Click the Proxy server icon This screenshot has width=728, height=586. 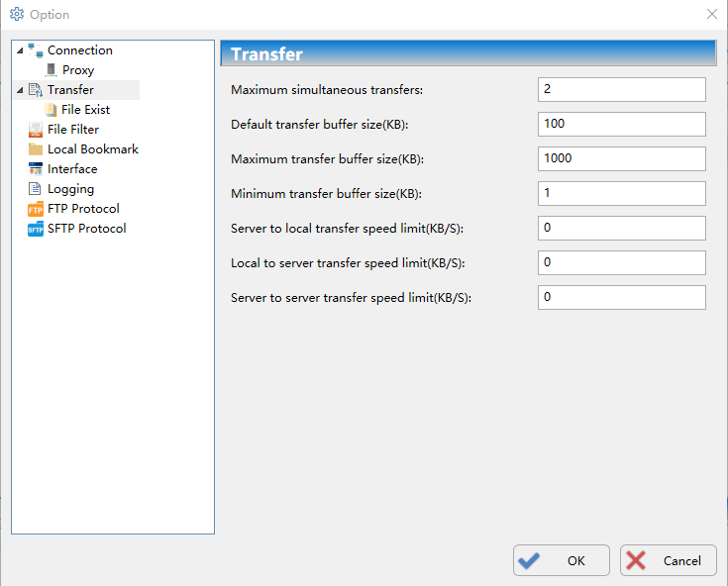51,70
